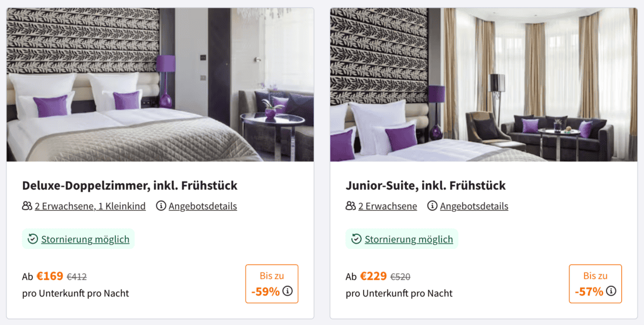Click info icon beside Junior-Suite Angebotsdetails

click(x=432, y=206)
